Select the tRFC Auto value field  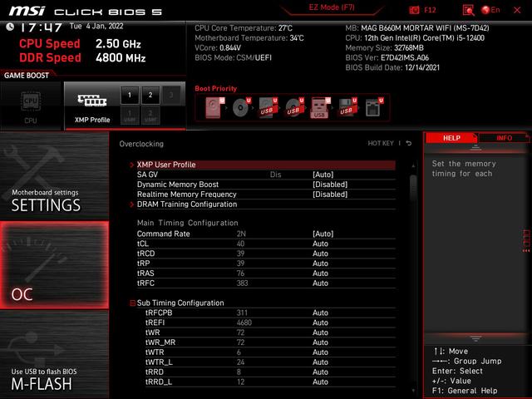(x=320, y=283)
